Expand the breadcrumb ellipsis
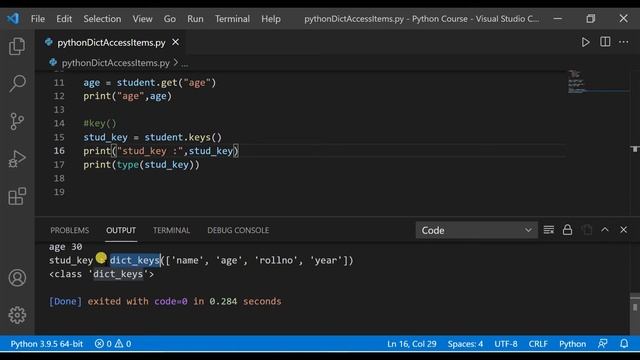Image resolution: width=640 pixels, height=360 pixels. point(185,63)
